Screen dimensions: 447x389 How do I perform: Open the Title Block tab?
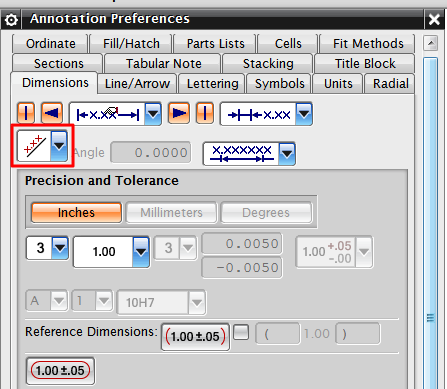(365, 63)
